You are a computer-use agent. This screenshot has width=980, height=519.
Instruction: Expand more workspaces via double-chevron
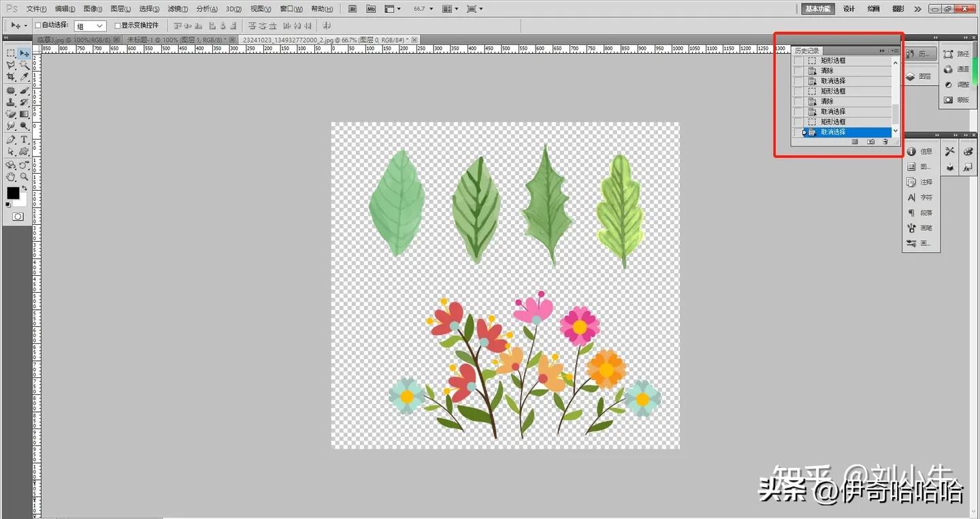click(917, 9)
